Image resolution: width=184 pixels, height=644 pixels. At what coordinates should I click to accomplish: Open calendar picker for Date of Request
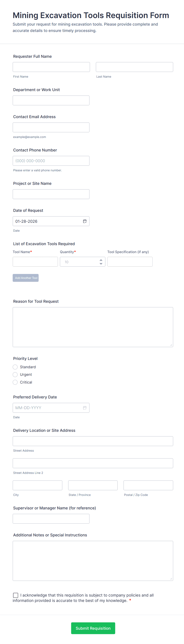[85, 221]
